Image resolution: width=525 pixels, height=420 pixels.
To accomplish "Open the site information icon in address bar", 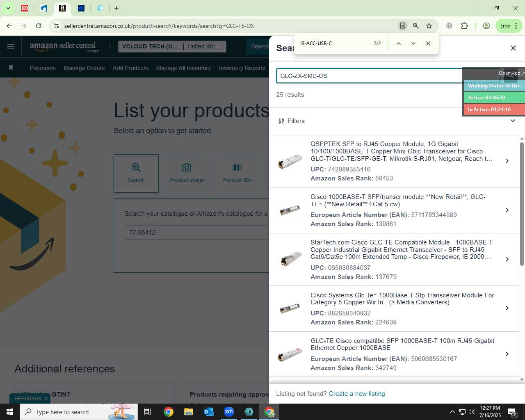I will (56, 26).
